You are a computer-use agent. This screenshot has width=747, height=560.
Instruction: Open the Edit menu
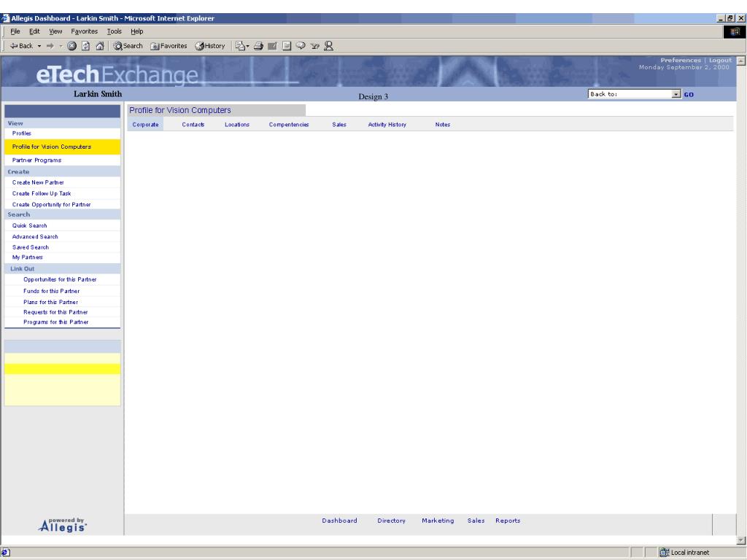click(x=34, y=31)
